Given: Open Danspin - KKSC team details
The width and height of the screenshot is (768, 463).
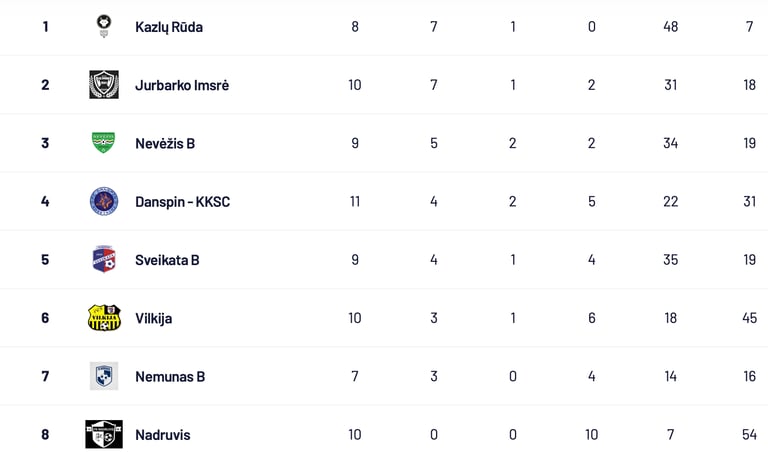Looking at the screenshot, I should pos(182,202).
